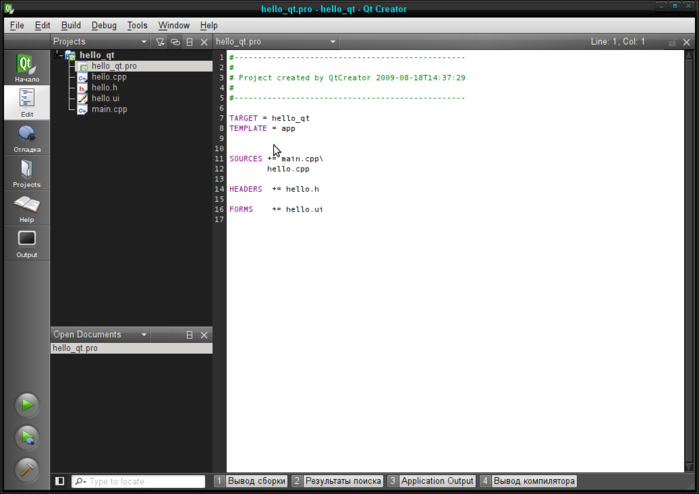Select the hello_qt project root
699x494 pixels.
pyautogui.click(x=97, y=55)
